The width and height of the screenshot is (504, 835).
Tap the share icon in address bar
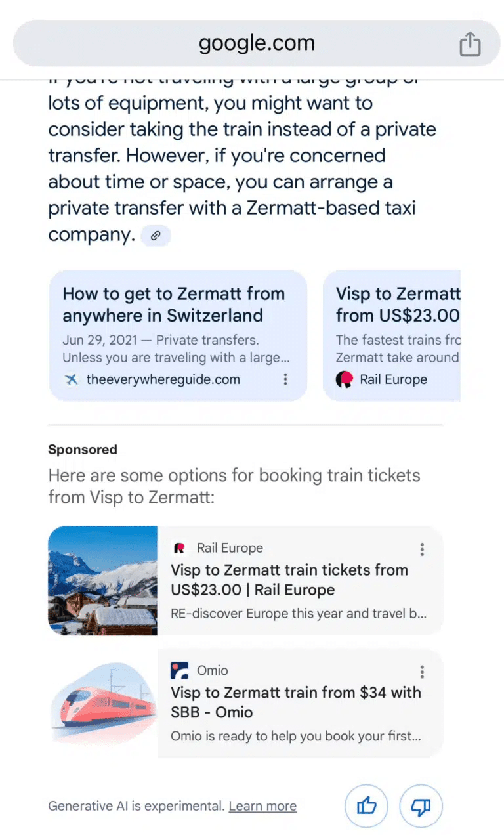470,45
